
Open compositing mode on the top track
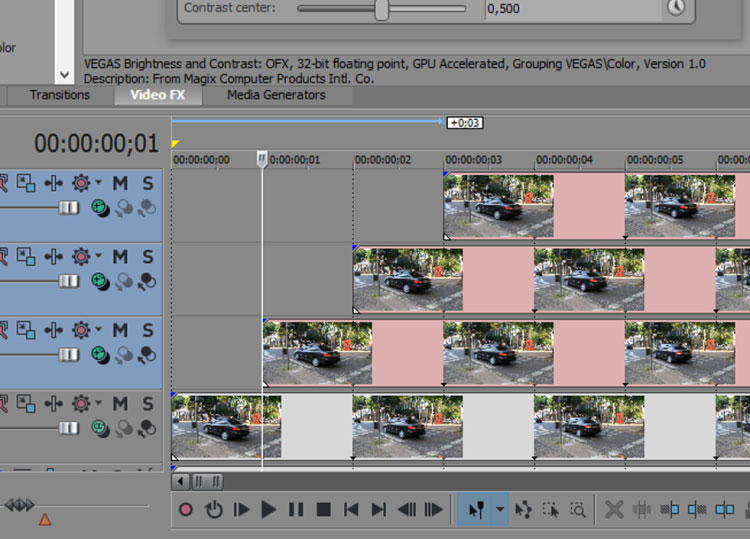tap(100, 208)
